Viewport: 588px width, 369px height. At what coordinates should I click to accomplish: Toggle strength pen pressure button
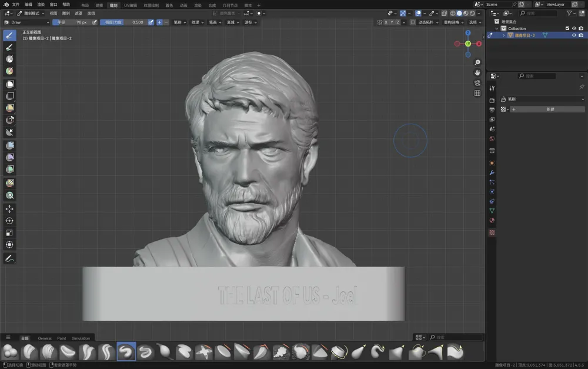point(151,22)
